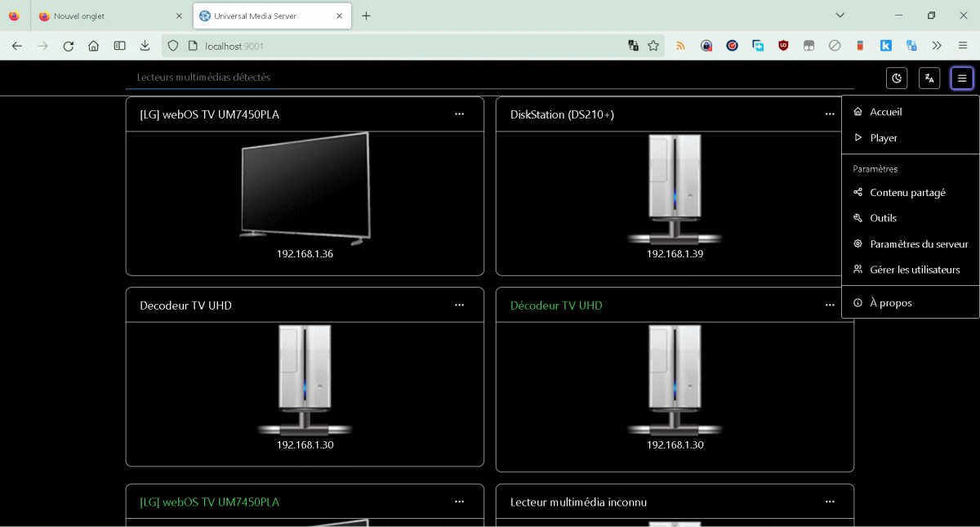Screen dimensions: 980x527
Task: Toggle dark mode with the moon button
Action: [898, 78]
